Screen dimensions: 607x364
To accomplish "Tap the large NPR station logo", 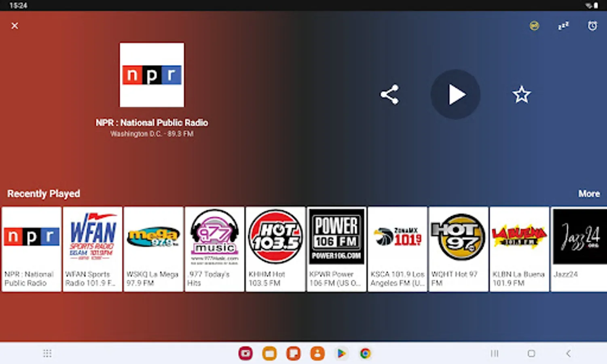I will (x=152, y=75).
